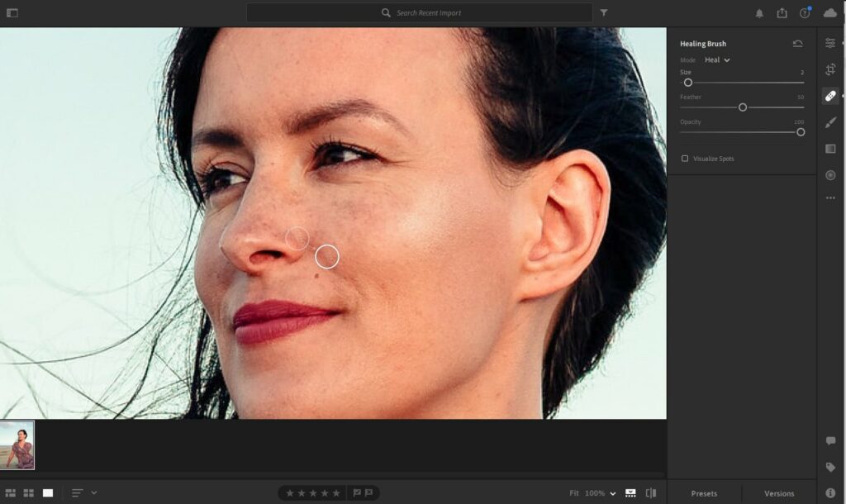
Task: Open the filter funnel icon
Action: 604,13
